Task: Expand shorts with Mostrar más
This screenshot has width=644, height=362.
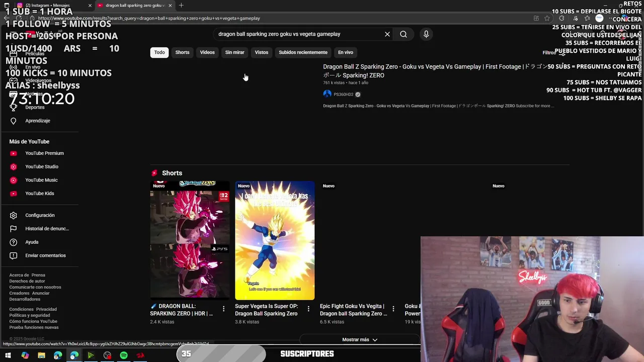Action: [360, 340]
